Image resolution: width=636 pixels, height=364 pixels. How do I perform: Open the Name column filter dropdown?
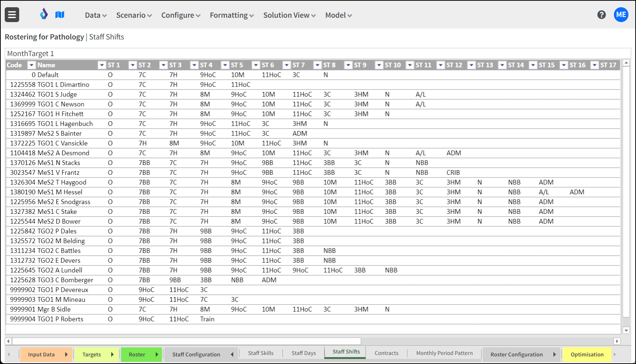click(102, 65)
